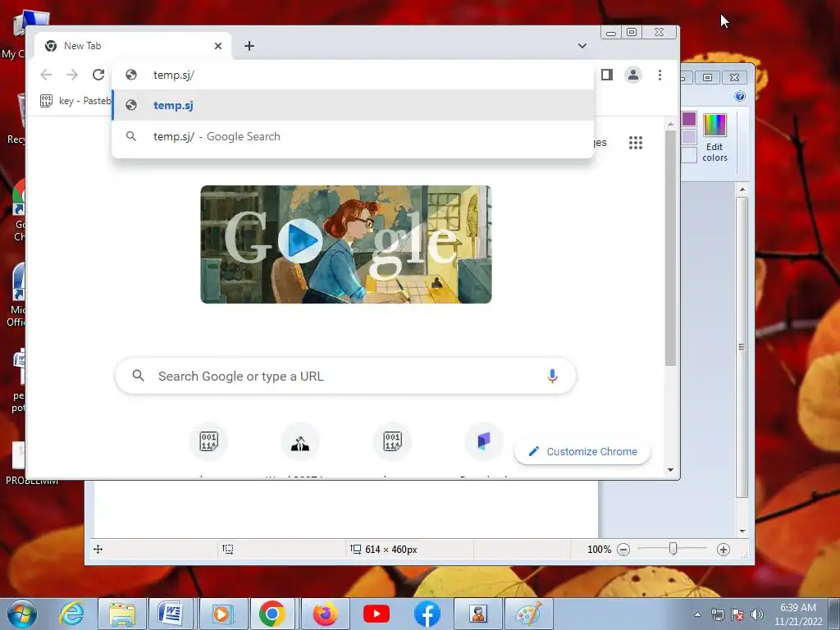Open Facebook from taskbar
This screenshot has height=630, width=840.
[x=427, y=614]
